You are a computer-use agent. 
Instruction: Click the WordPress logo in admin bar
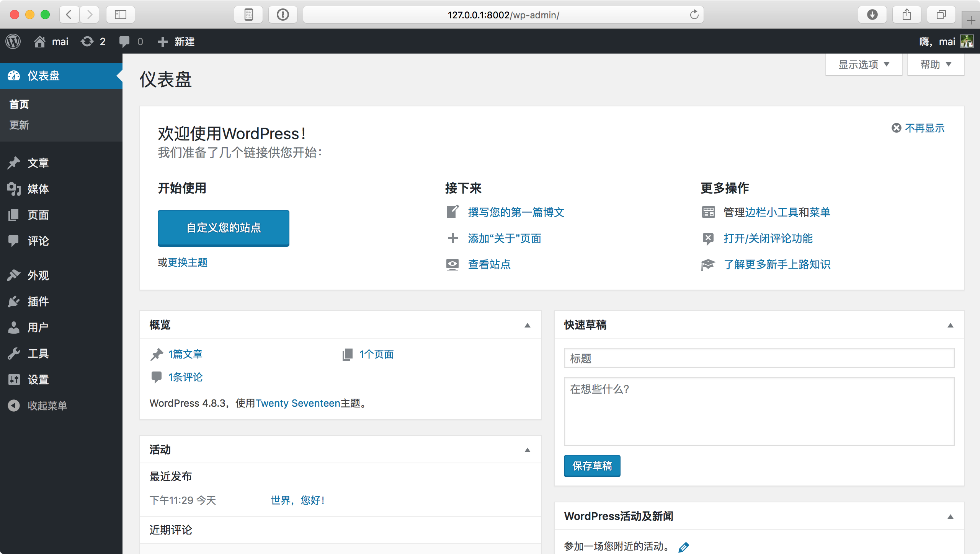[x=13, y=41]
